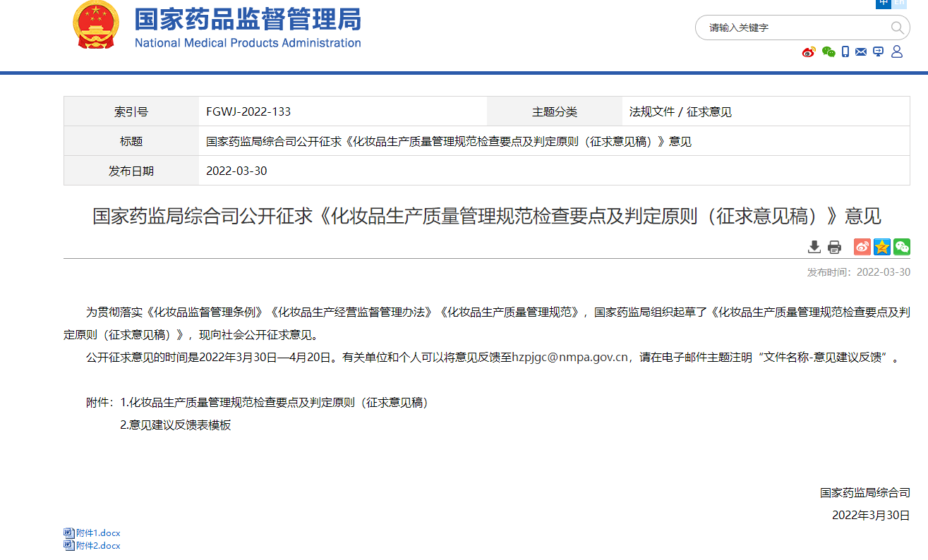Click the download icon under the article title

pyautogui.click(x=814, y=246)
